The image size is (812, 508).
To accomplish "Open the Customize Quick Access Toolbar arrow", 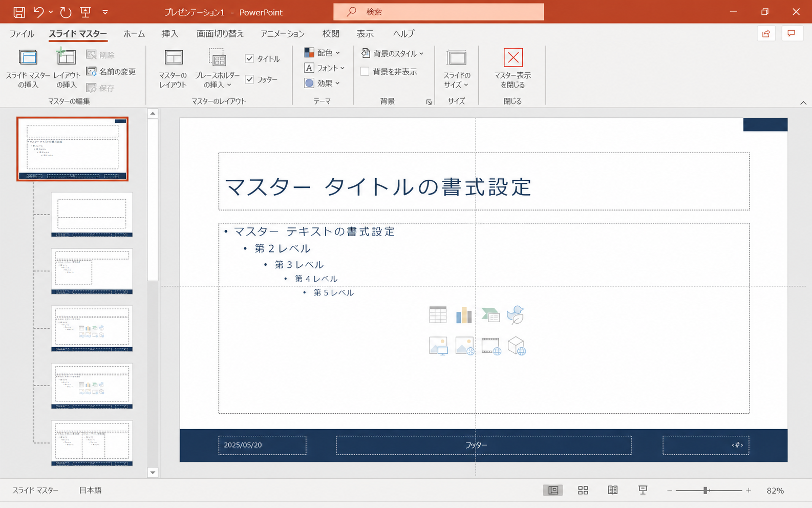I will coord(105,12).
